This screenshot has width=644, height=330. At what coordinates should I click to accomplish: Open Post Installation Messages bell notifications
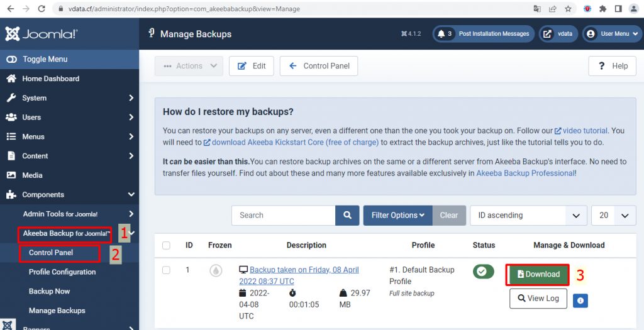click(x=483, y=34)
